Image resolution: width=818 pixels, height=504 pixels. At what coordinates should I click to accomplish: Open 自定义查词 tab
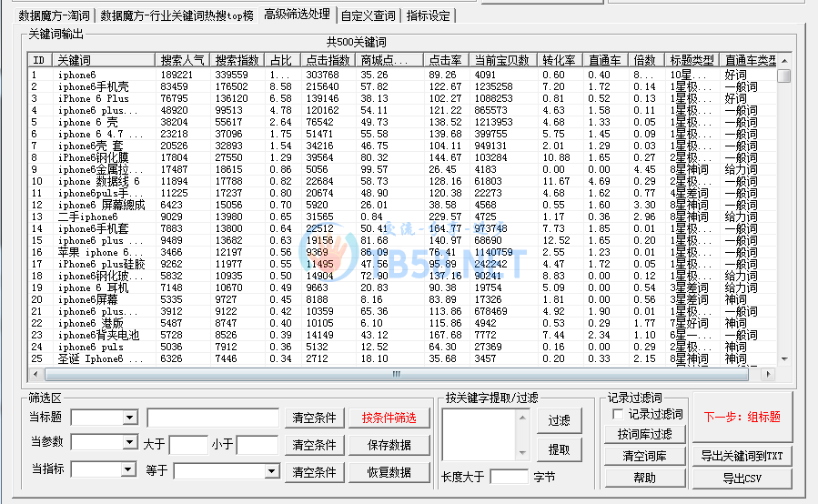[369, 15]
